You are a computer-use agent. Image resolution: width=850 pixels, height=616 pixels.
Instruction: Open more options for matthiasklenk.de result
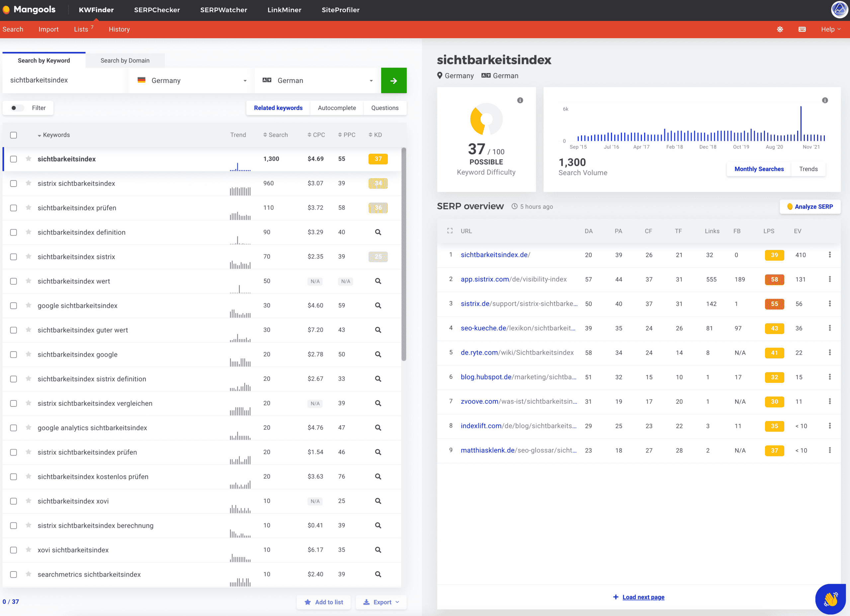pos(829,450)
